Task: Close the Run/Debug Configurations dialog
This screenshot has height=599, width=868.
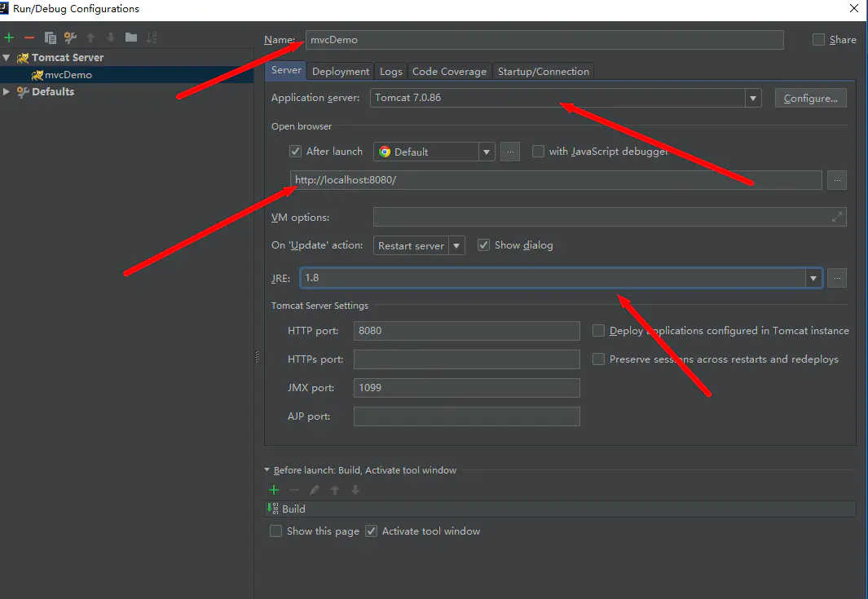Action: click(x=854, y=8)
